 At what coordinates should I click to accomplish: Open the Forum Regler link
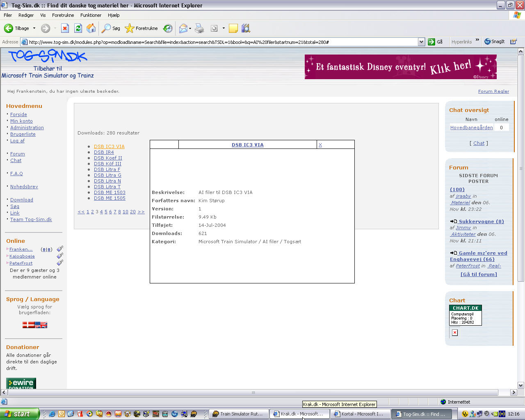(x=493, y=91)
